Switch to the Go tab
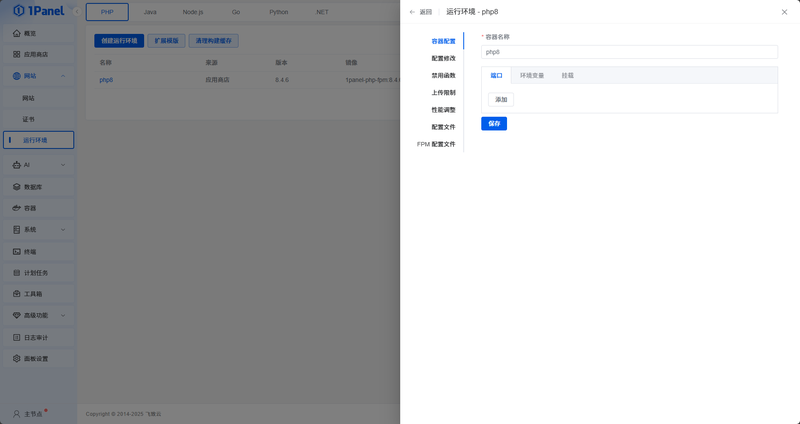Image resolution: width=800 pixels, height=424 pixels. coord(236,12)
